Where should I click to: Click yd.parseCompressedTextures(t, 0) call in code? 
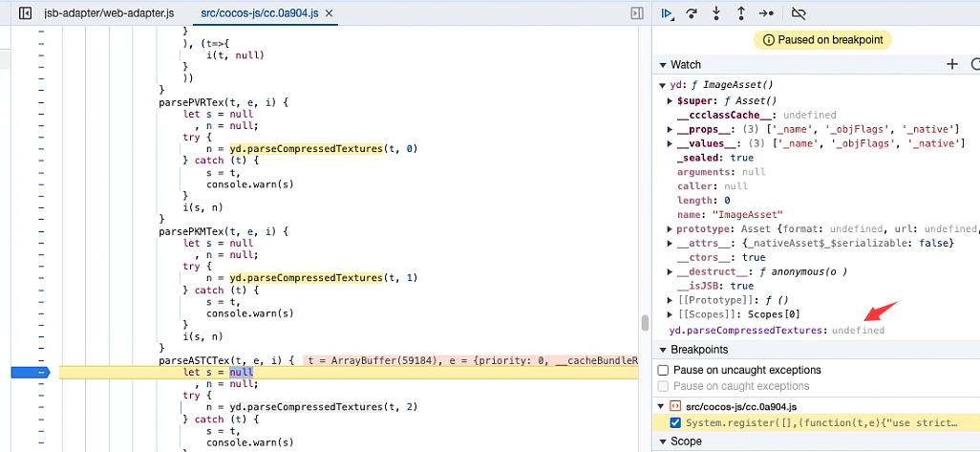[323, 149]
